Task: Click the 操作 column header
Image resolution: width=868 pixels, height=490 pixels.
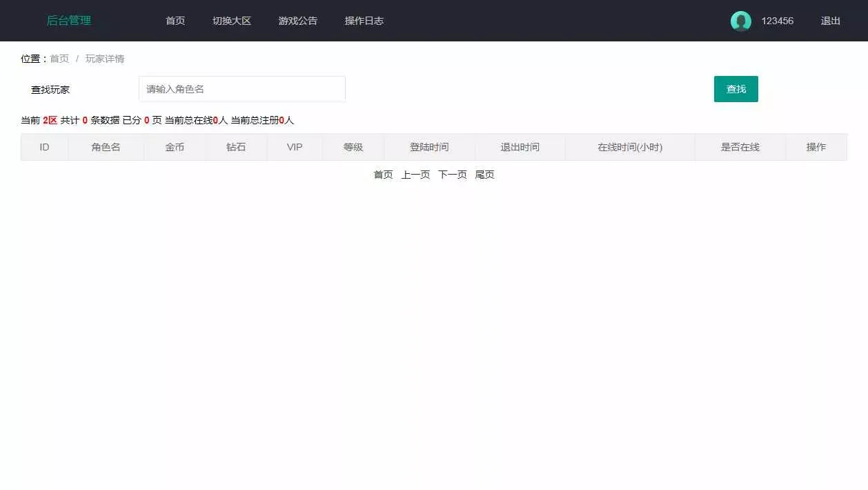Action: (816, 147)
